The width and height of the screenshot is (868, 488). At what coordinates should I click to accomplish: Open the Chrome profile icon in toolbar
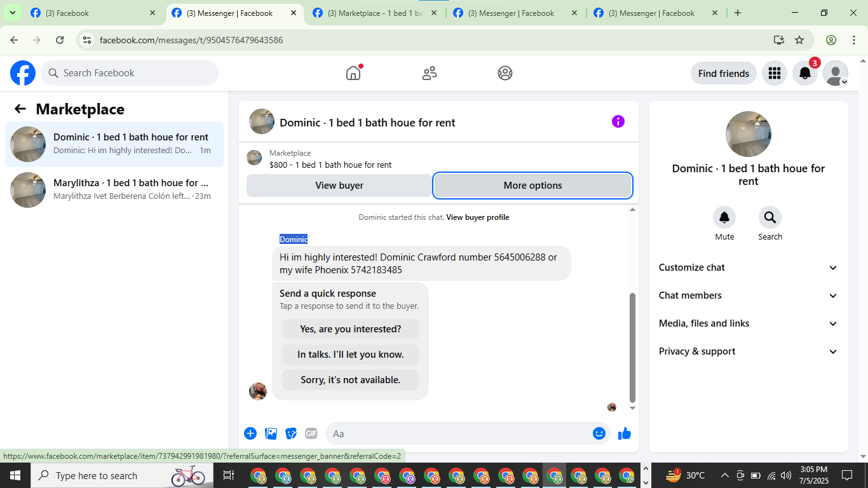831,40
